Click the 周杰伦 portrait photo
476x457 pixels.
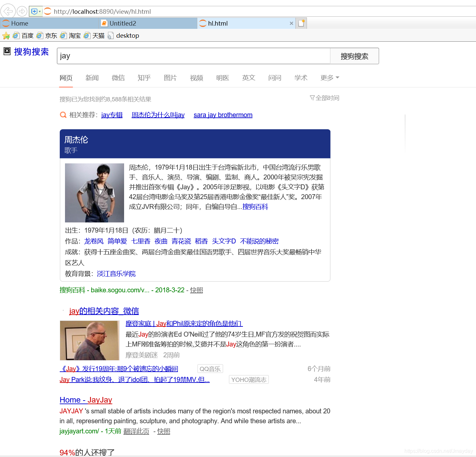point(95,193)
